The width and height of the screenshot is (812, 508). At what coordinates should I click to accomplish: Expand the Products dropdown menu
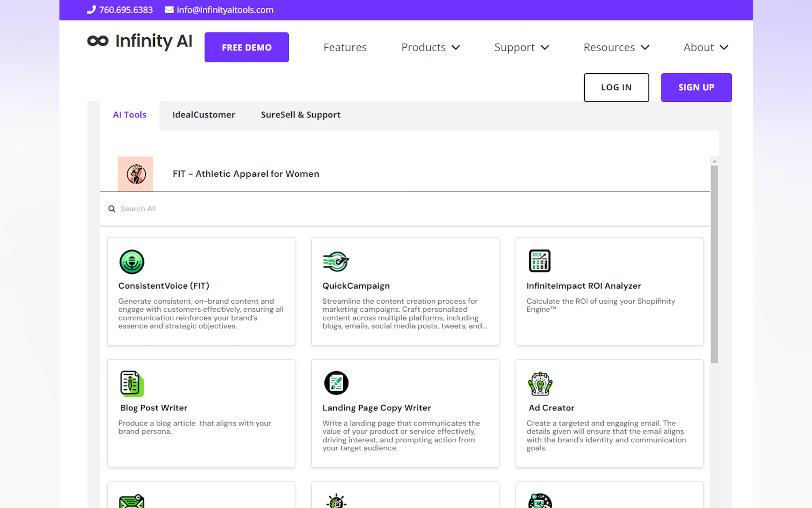pos(430,47)
